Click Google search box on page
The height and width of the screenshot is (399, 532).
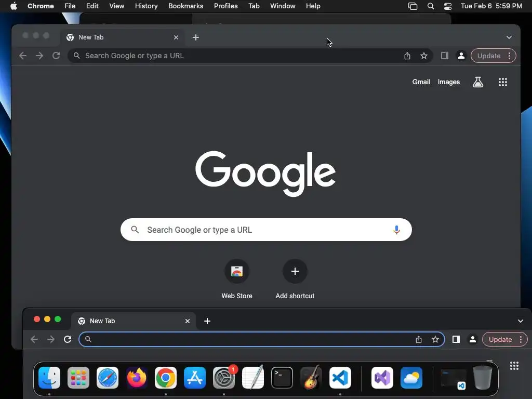266,230
